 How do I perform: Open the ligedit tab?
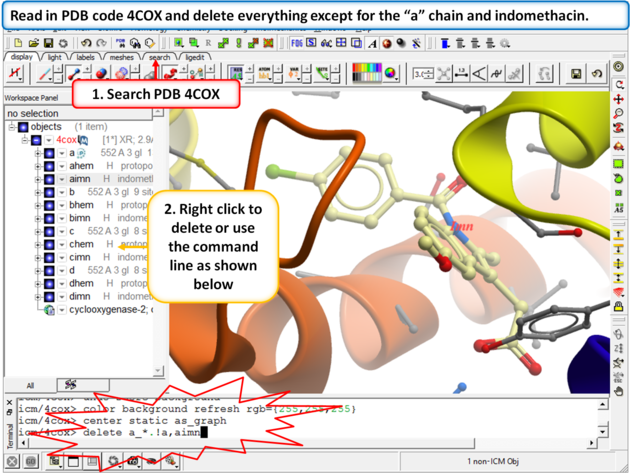pos(195,58)
